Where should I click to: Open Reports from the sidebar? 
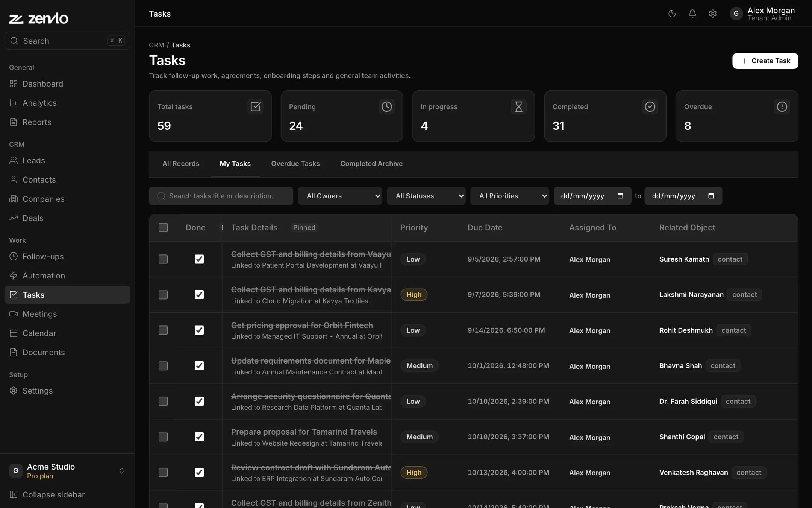point(67,122)
